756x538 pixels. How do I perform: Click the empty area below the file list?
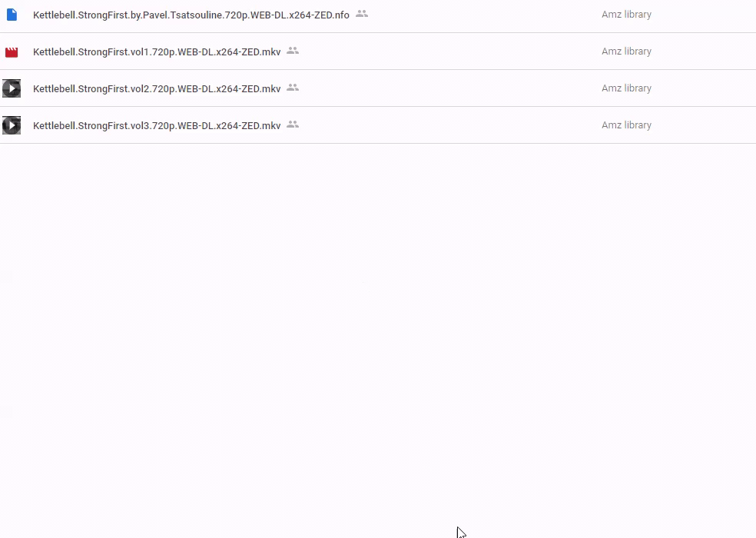coord(378,337)
